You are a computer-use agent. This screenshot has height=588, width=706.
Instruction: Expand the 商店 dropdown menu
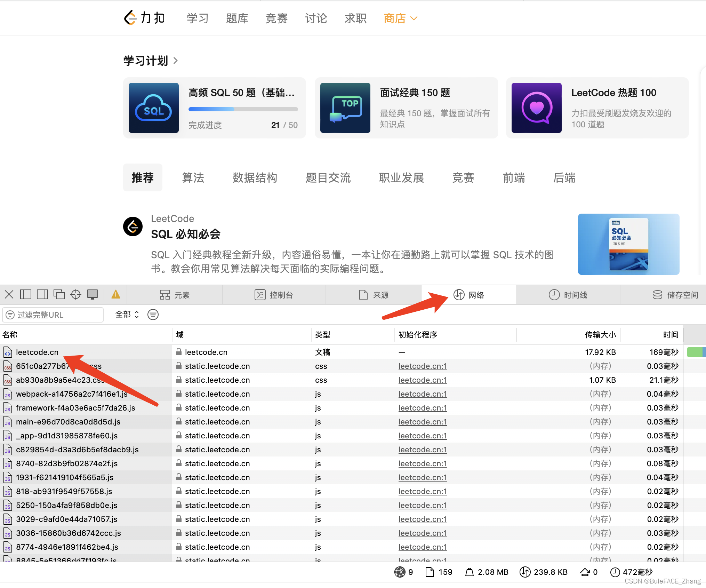(x=400, y=18)
